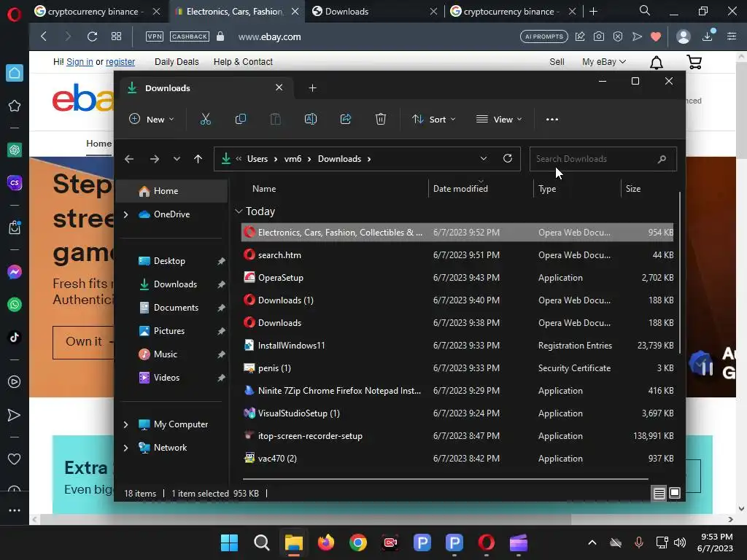The height and width of the screenshot is (560, 747).
Task: Add a new File Explorer tab
Action: point(312,88)
